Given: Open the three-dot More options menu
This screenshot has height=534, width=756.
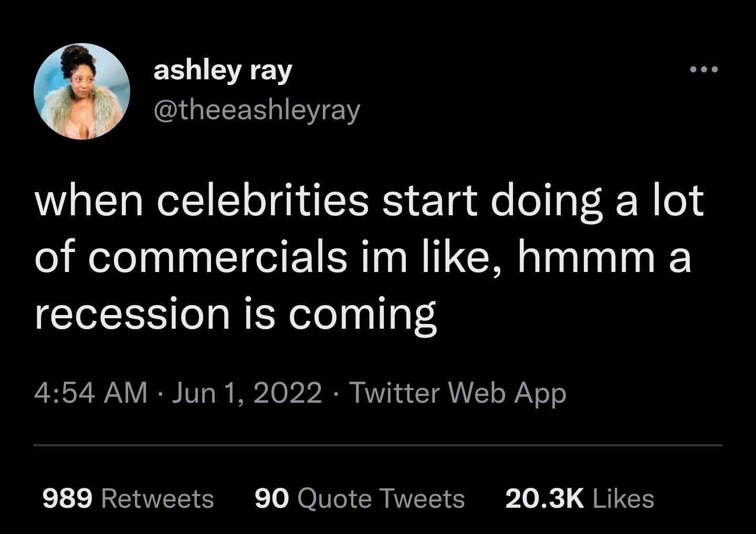Looking at the screenshot, I should pos(703,69).
